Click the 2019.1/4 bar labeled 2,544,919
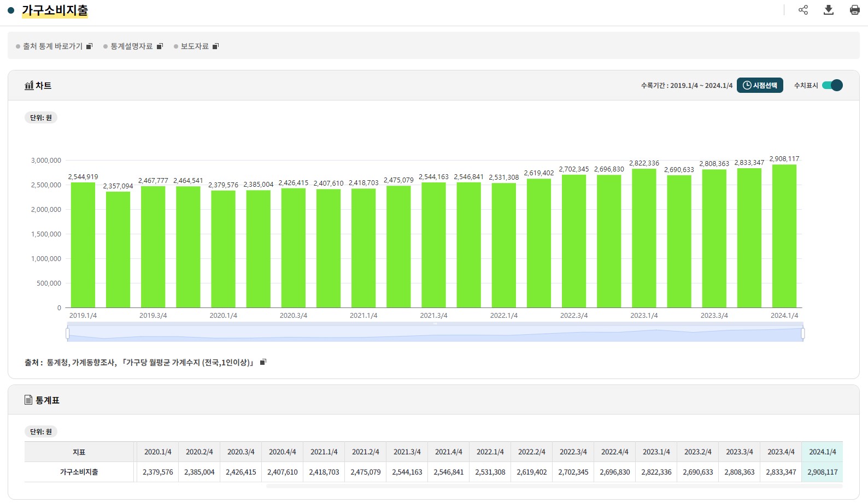The width and height of the screenshot is (868, 503). [83, 245]
